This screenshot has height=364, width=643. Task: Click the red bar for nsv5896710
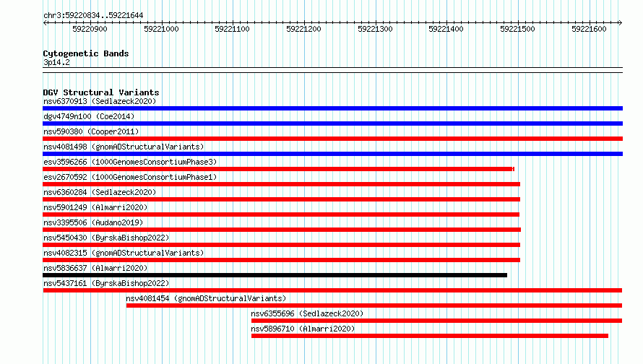click(x=430, y=336)
